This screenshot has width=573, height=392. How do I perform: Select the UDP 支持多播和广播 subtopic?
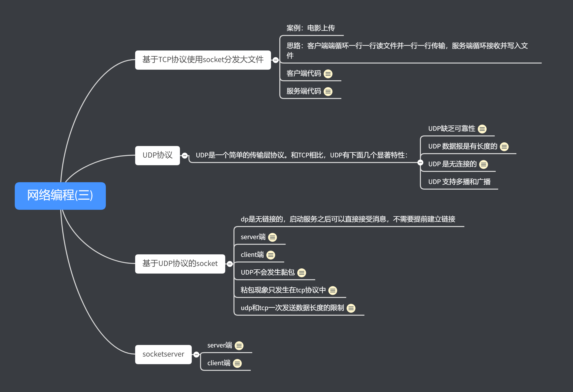coord(459,182)
